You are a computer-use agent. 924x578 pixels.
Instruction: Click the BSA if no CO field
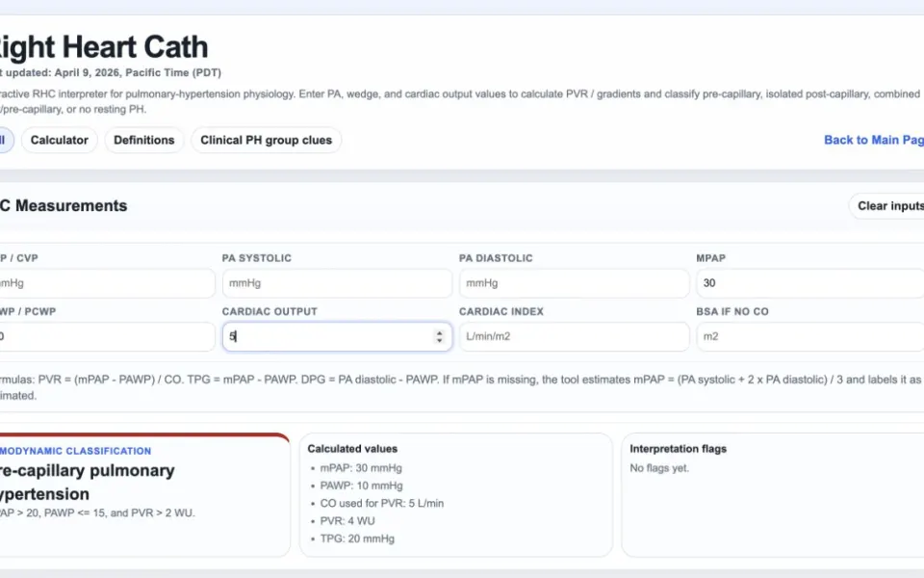810,337
